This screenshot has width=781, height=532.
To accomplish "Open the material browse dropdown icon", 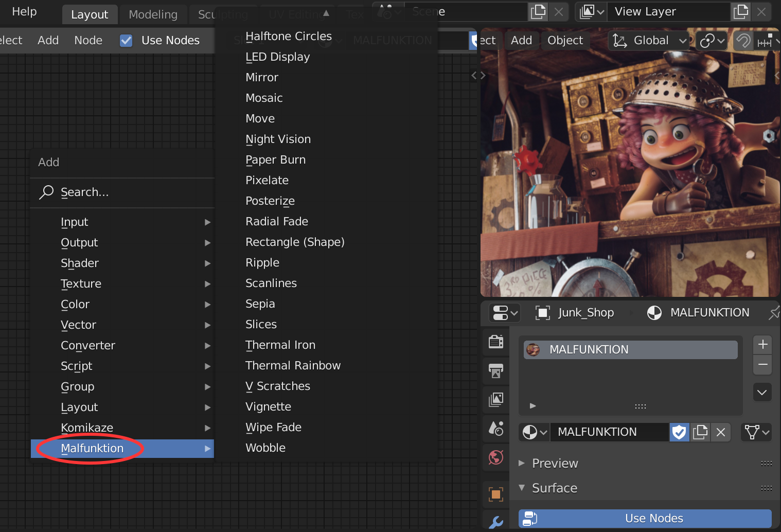I will pyautogui.click(x=534, y=432).
